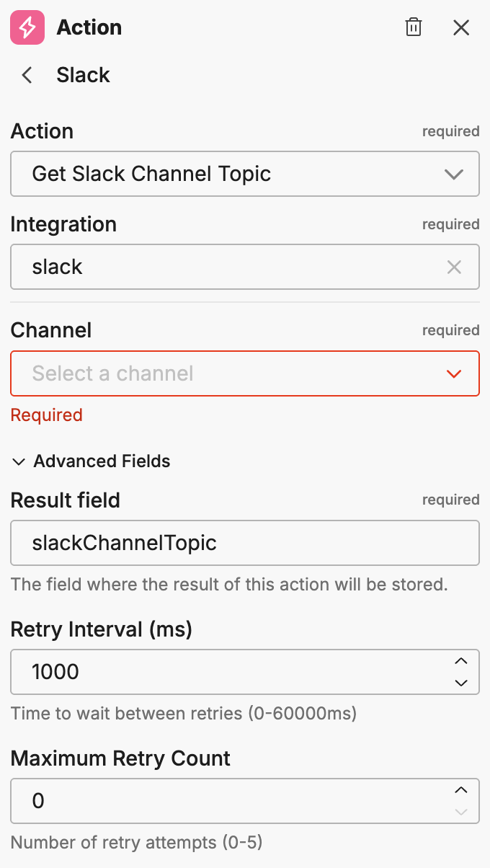Go back from Slack using arrow
The height and width of the screenshot is (868, 490).
tap(27, 75)
